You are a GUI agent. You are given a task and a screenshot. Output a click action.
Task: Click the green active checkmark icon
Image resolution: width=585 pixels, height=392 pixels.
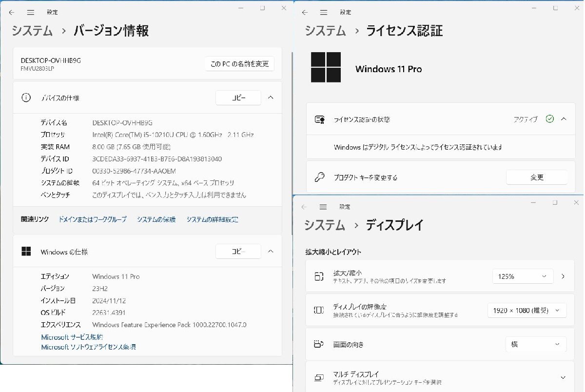coord(550,119)
